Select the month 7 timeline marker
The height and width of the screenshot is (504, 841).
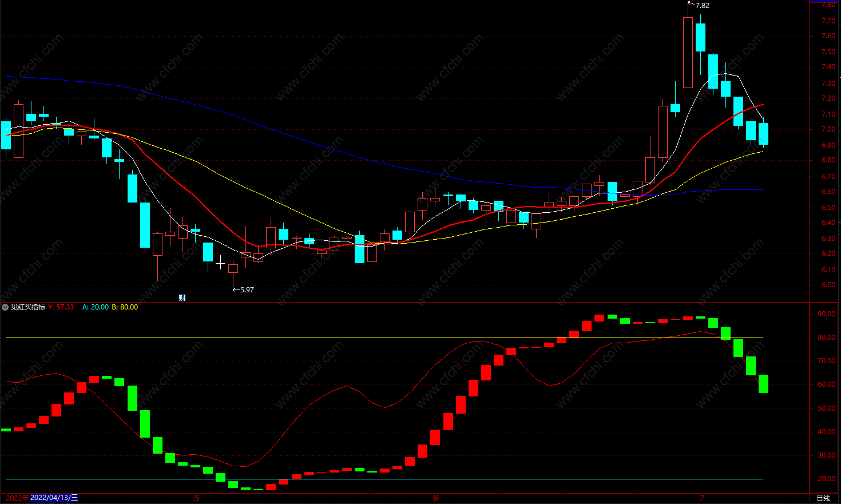(703, 498)
